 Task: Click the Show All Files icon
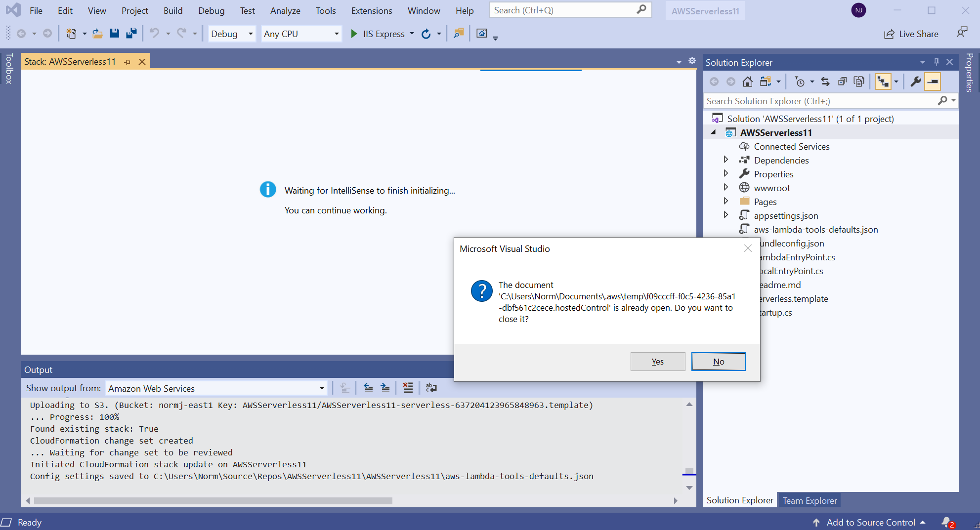click(859, 82)
